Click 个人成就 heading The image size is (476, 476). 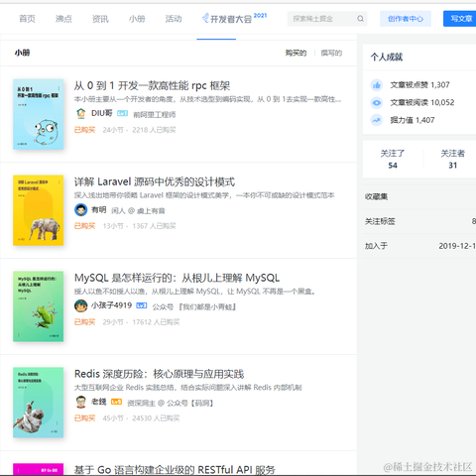click(x=387, y=58)
